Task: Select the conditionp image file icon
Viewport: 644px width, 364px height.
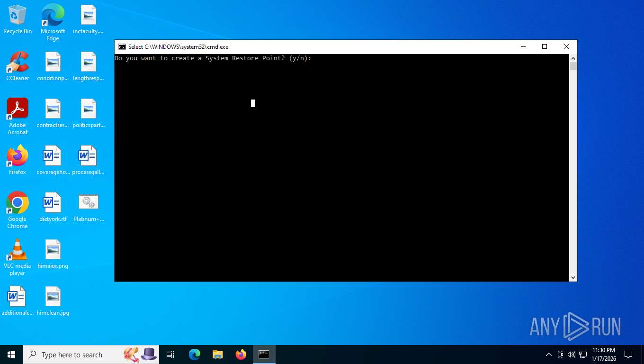Action: pyautogui.click(x=53, y=66)
